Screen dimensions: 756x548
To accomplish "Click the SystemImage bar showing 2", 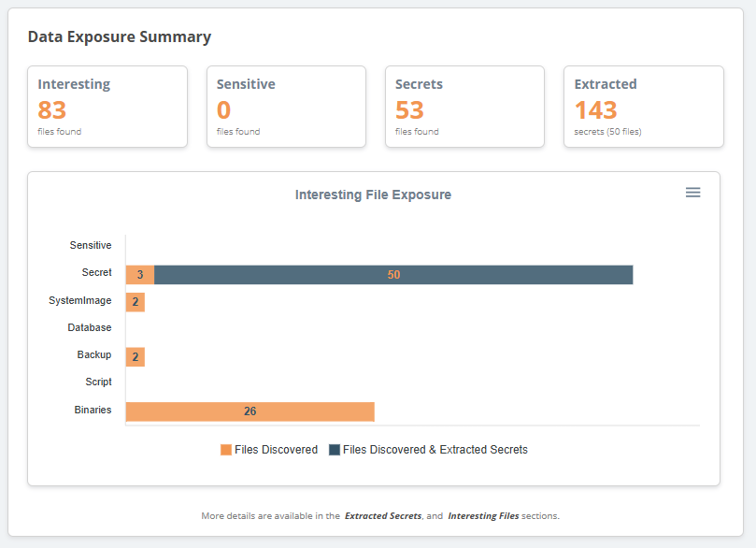I will [135, 301].
